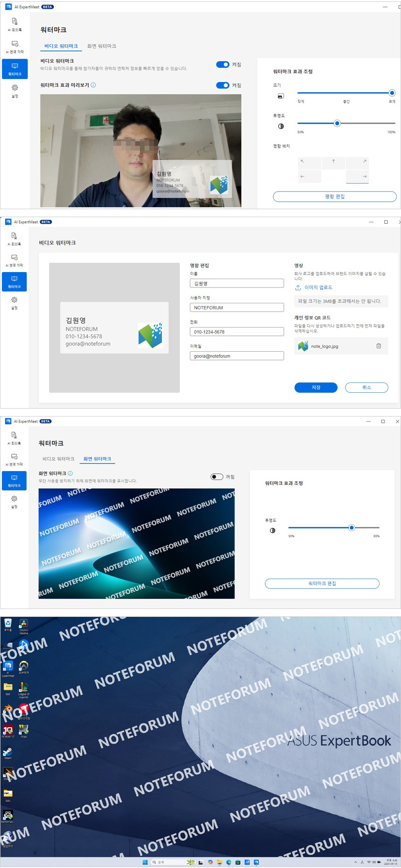Turn off the 비디오 워터마크 switch
Image resolution: width=401 pixels, height=868 pixels.
point(222,65)
